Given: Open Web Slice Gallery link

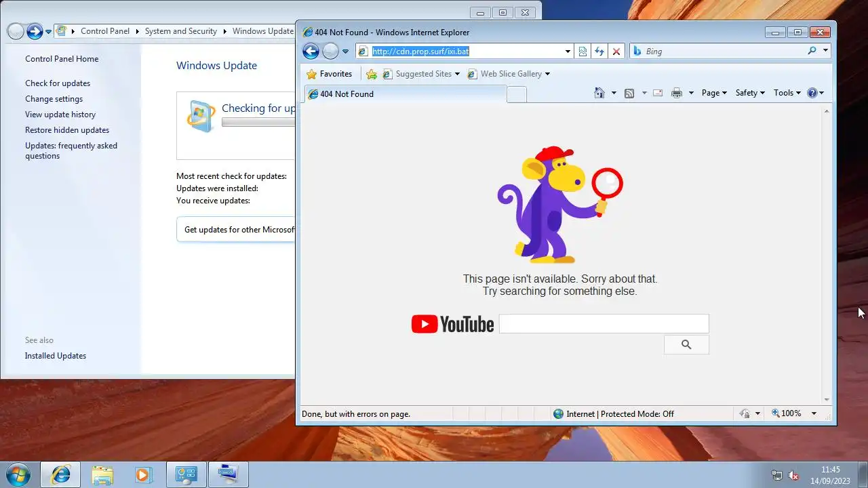Looking at the screenshot, I should 508,74.
